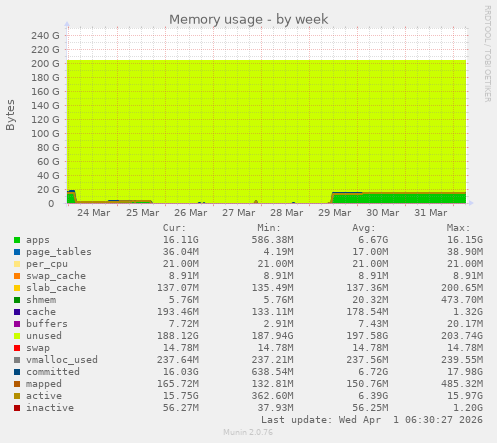
Task: Click mapped min value 132.81M
Action: click(272, 384)
